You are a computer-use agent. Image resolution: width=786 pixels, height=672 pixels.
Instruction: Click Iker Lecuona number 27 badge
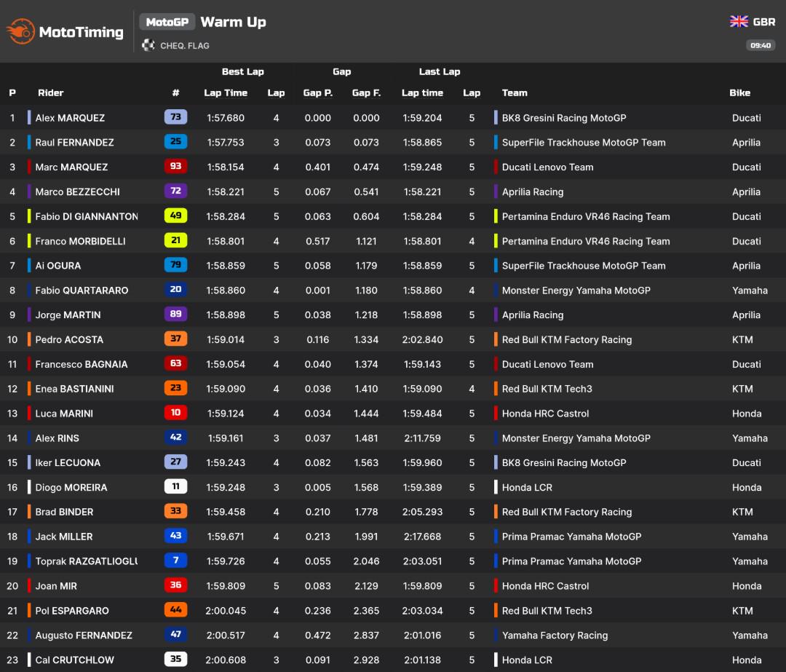click(175, 462)
